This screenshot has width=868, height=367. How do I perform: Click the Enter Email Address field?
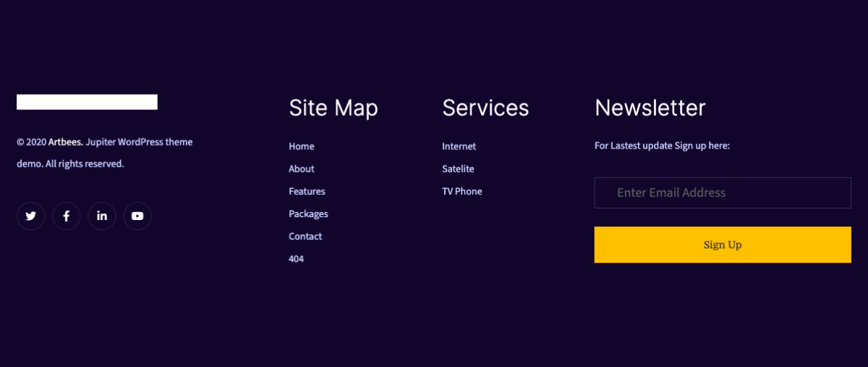(723, 193)
